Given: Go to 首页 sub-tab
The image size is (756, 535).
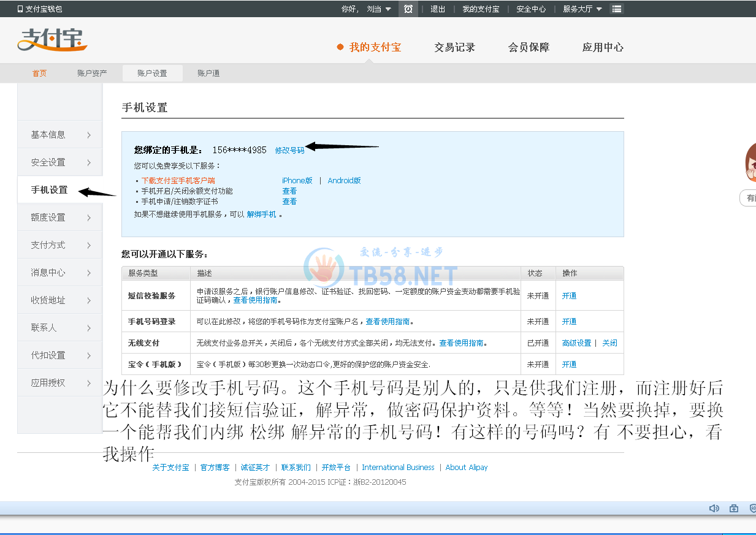Looking at the screenshot, I should [x=39, y=73].
